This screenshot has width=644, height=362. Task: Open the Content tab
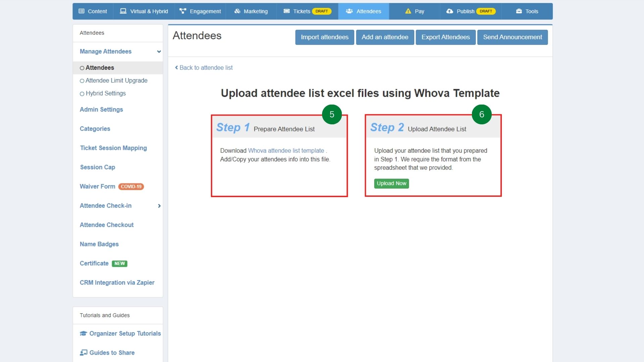click(93, 11)
